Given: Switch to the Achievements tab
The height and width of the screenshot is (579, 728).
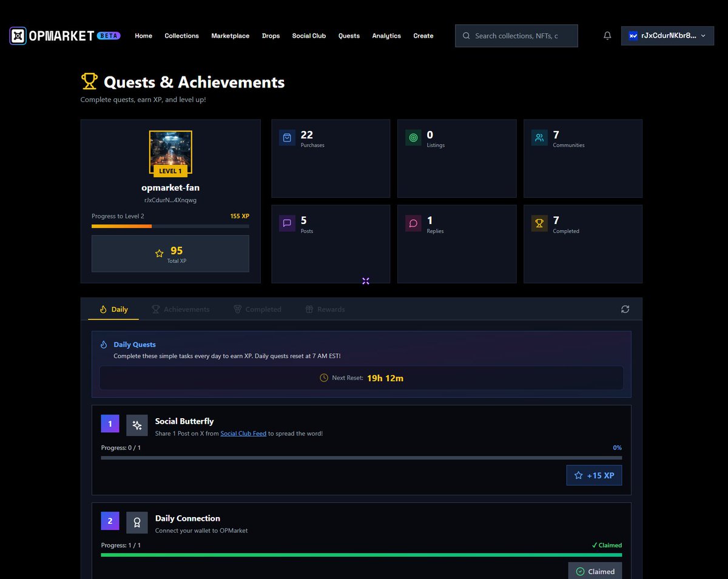Looking at the screenshot, I should pyautogui.click(x=180, y=309).
